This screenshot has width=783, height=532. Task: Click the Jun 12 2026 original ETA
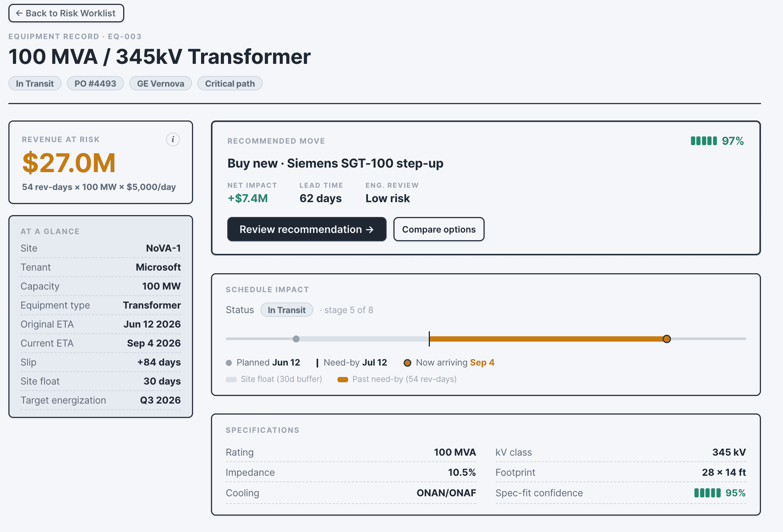pos(152,324)
